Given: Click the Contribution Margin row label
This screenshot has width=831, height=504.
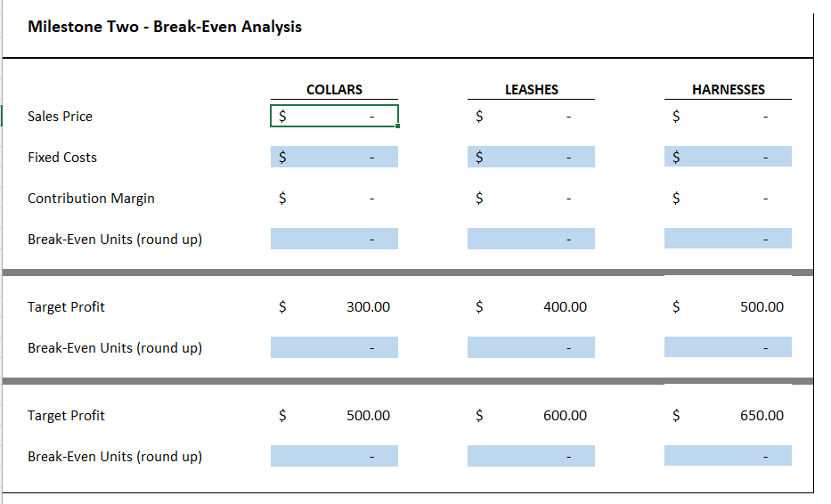Looking at the screenshot, I should point(91,199).
